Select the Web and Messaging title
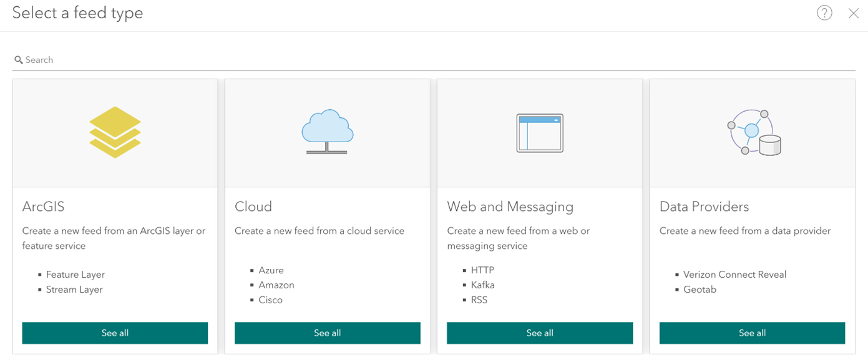 click(510, 207)
